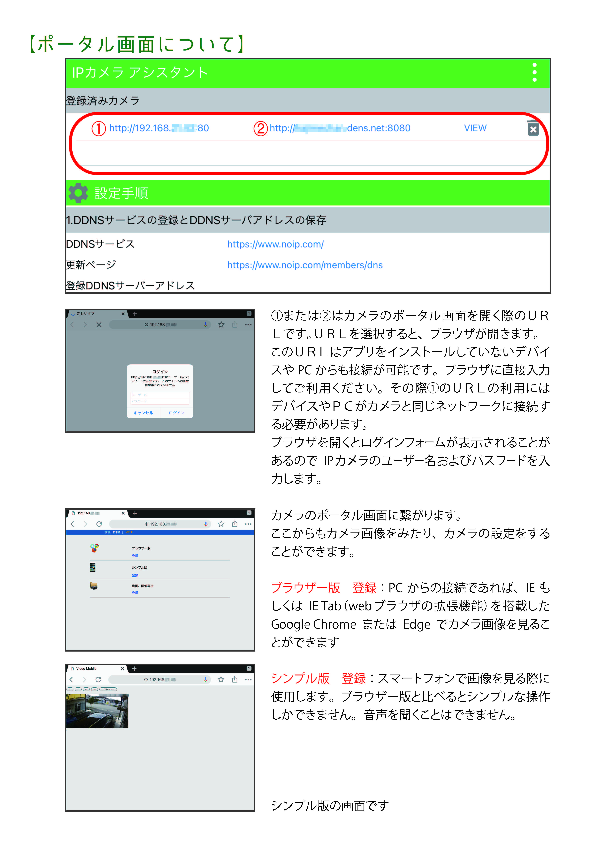This screenshot has width=616, height=864.
Task: Click 登録 under シンプル版
Action: click(x=135, y=575)
